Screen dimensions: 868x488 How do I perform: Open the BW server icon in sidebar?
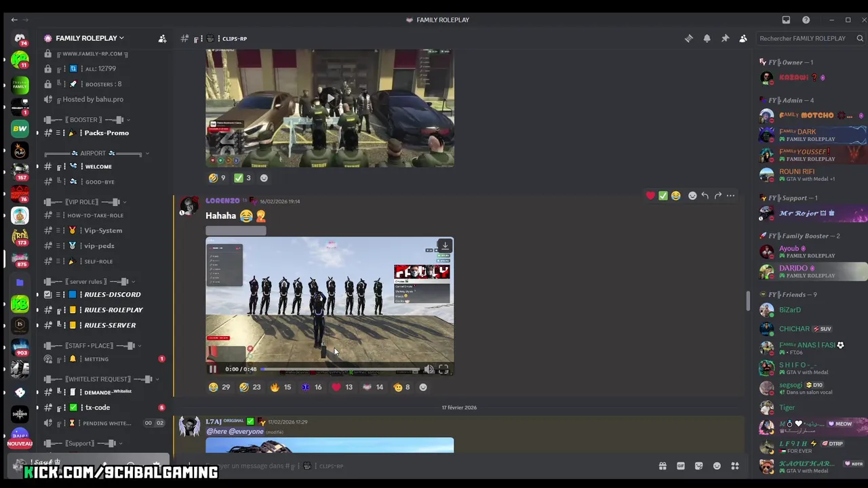(20, 128)
